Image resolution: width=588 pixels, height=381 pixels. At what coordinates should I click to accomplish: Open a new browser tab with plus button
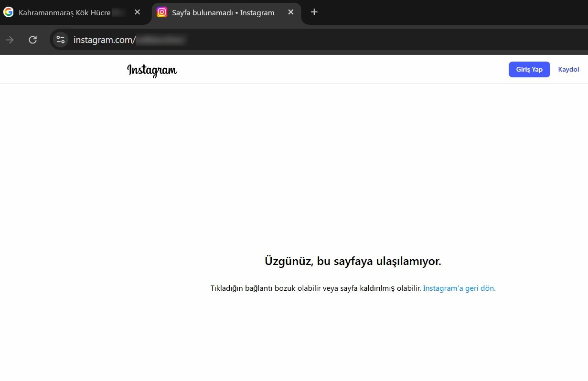click(x=314, y=12)
